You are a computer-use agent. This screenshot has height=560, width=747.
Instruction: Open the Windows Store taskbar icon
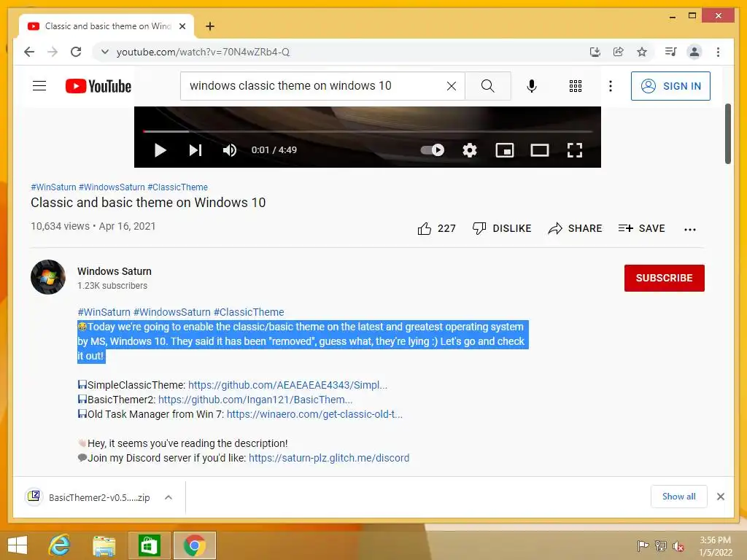(x=149, y=545)
